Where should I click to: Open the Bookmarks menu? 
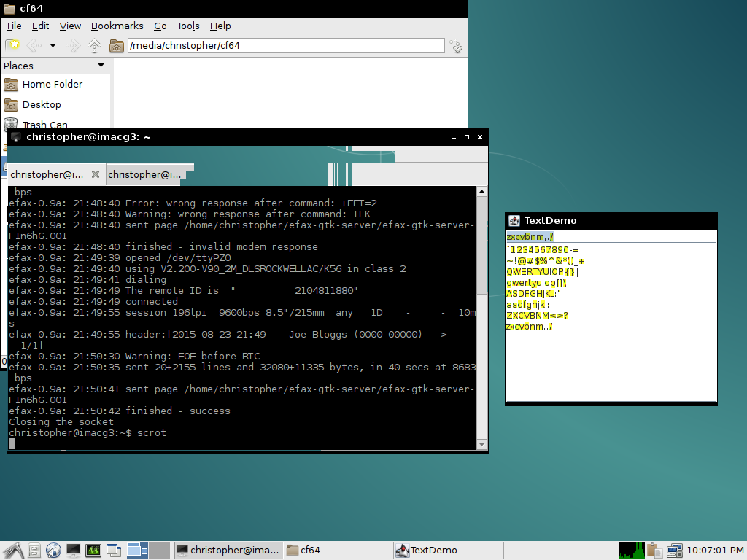117,26
